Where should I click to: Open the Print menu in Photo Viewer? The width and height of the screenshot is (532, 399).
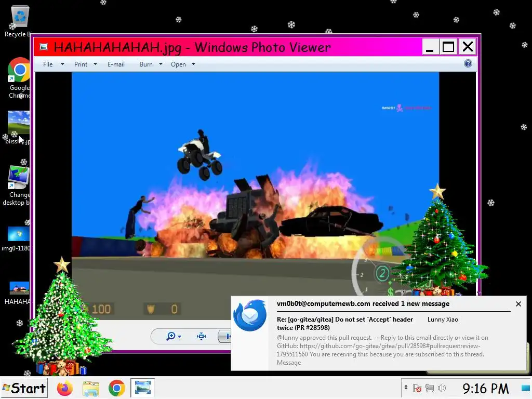[81, 64]
